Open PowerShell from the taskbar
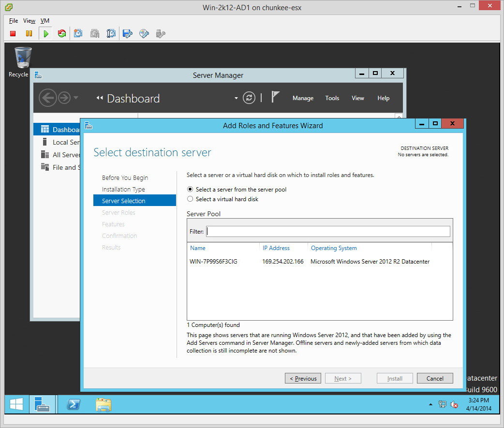 pos(74,404)
